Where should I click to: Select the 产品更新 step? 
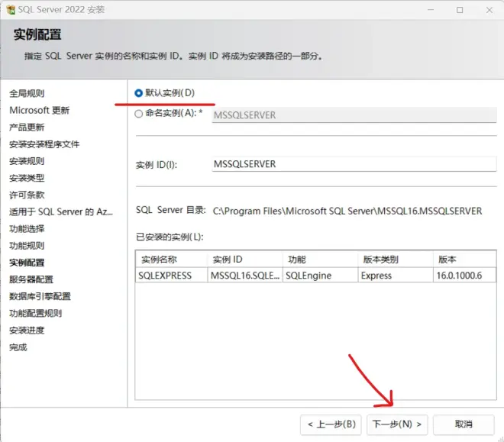point(27,127)
